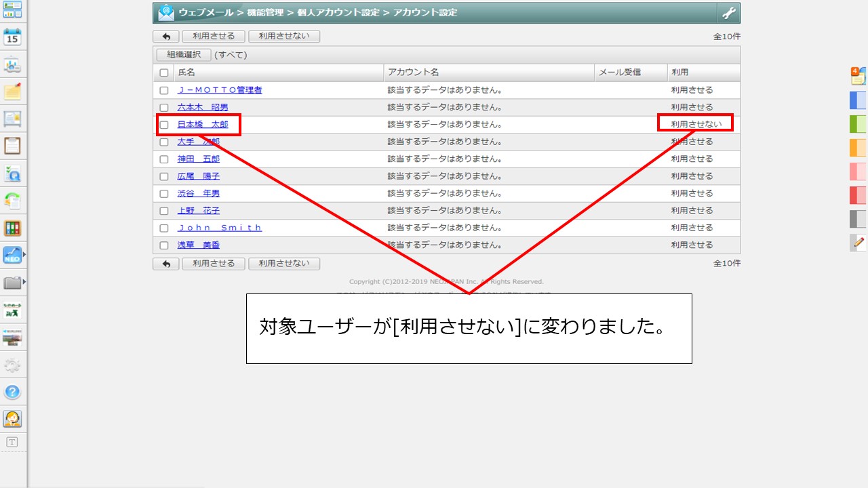868x488 pixels.
Task: Open the help question mark icon
Action: pos(12,392)
